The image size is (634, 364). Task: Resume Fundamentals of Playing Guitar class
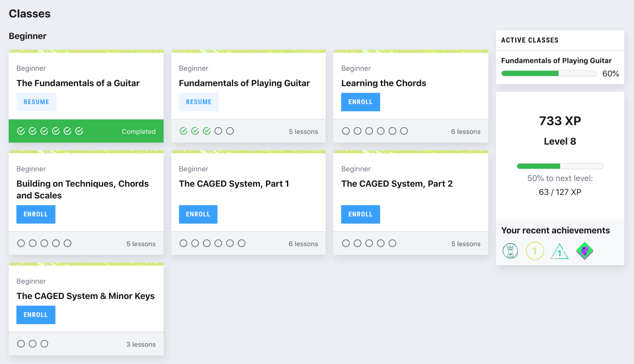pyautogui.click(x=199, y=102)
